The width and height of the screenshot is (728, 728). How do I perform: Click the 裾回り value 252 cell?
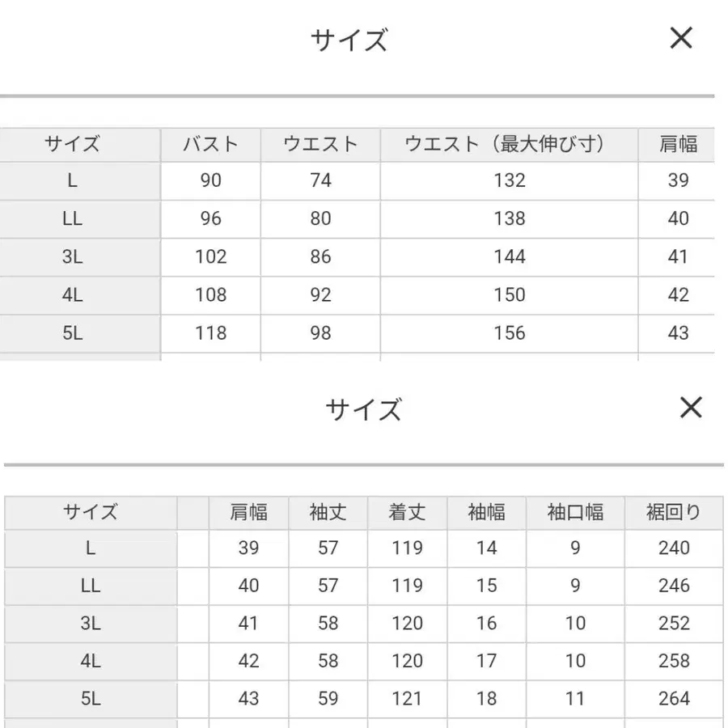674,624
